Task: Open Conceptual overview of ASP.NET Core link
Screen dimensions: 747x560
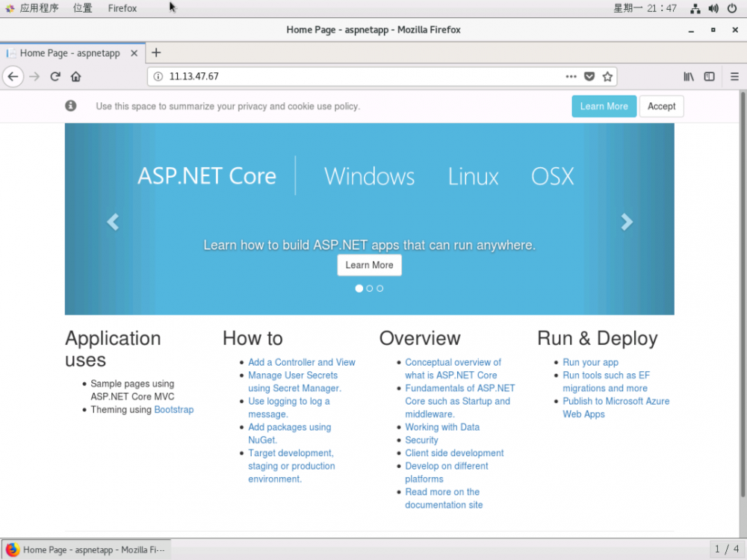Action: pos(453,369)
